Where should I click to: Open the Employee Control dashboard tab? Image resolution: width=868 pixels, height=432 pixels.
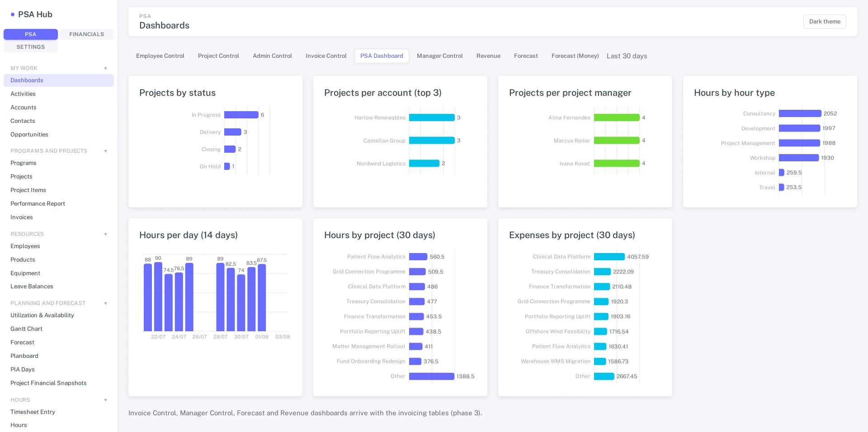(x=160, y=56)
